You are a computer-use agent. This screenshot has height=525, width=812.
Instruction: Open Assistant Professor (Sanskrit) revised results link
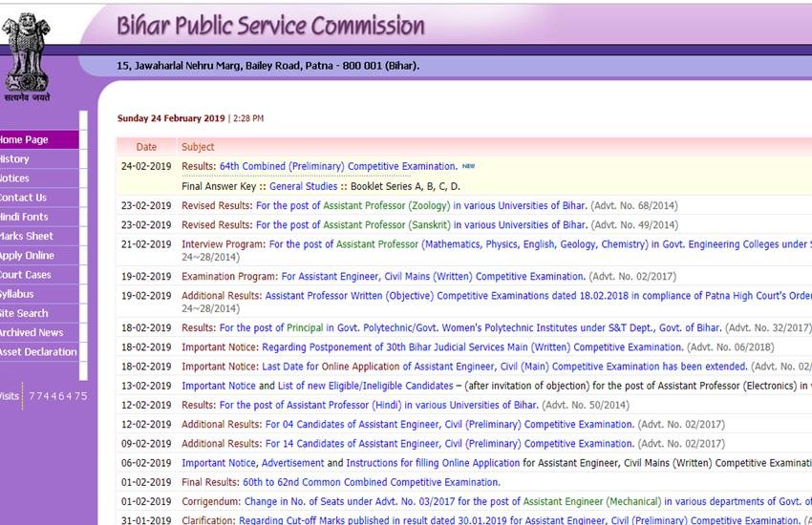421,225
